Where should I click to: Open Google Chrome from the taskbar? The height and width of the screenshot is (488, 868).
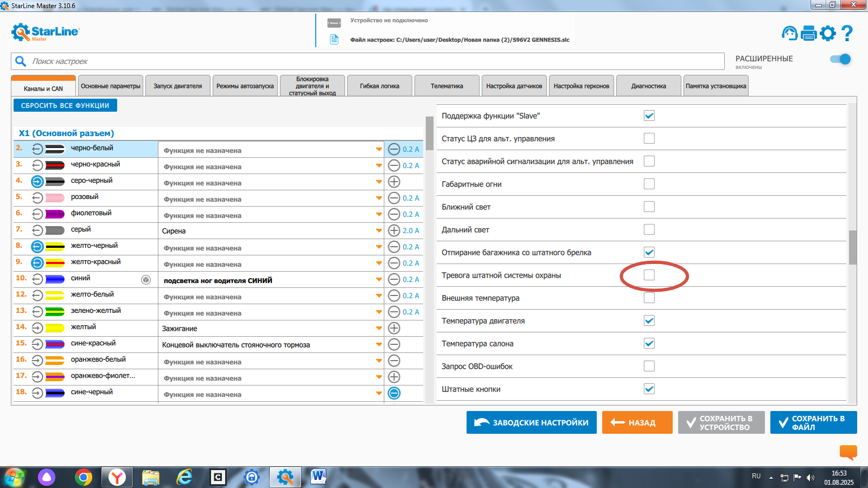[x=84, y=477]
